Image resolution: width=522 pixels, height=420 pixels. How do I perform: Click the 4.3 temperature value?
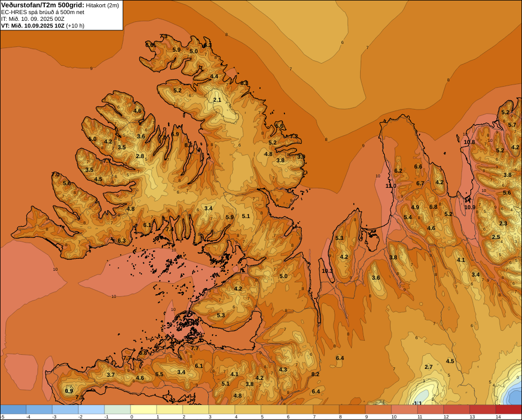click(283, 369)
